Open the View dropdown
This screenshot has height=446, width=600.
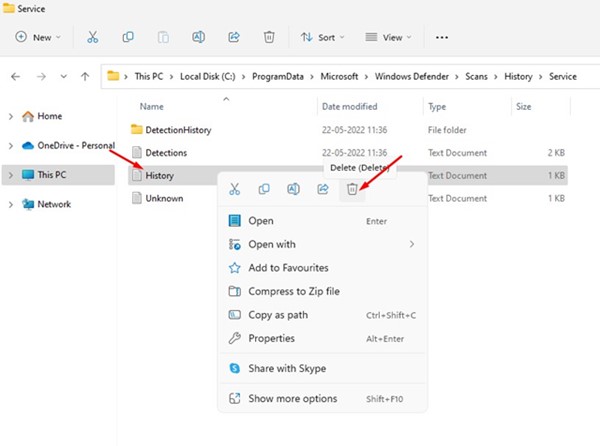click(388, 37)
